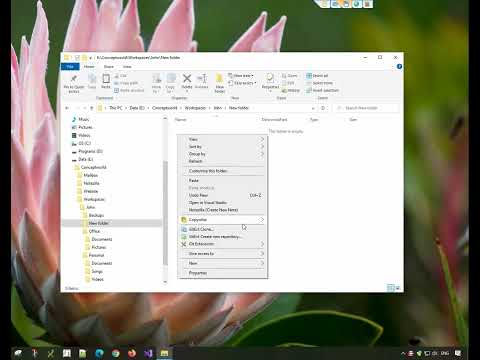Switch to the Home ribbon tab
This screenshot has width=480, height=360.
(x=89, y=67)
